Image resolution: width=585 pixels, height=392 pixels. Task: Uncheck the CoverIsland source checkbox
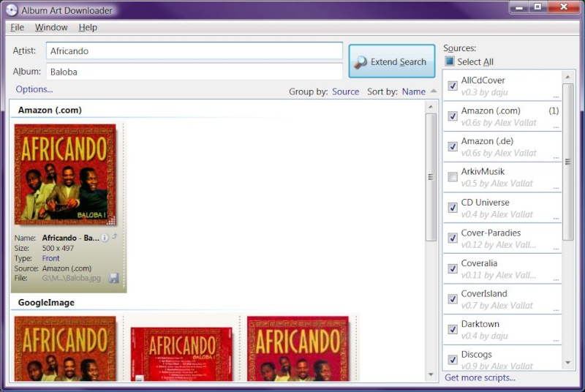point(453,299)
